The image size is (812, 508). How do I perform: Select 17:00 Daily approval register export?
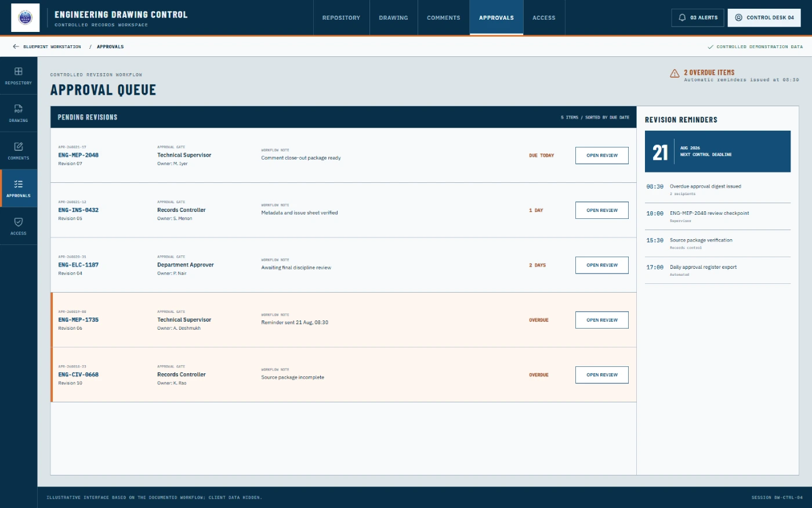[x=717, y=271]
